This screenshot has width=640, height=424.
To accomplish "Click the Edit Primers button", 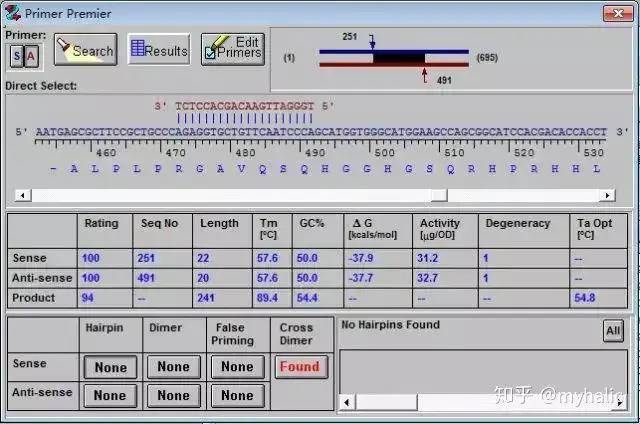I will (233, 49).
